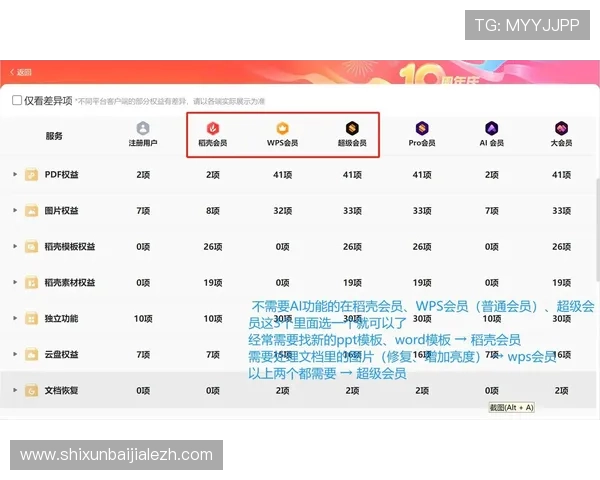
Task: Click the 大会员 magenta hexagon icon
Action: (x=561, y=128)
